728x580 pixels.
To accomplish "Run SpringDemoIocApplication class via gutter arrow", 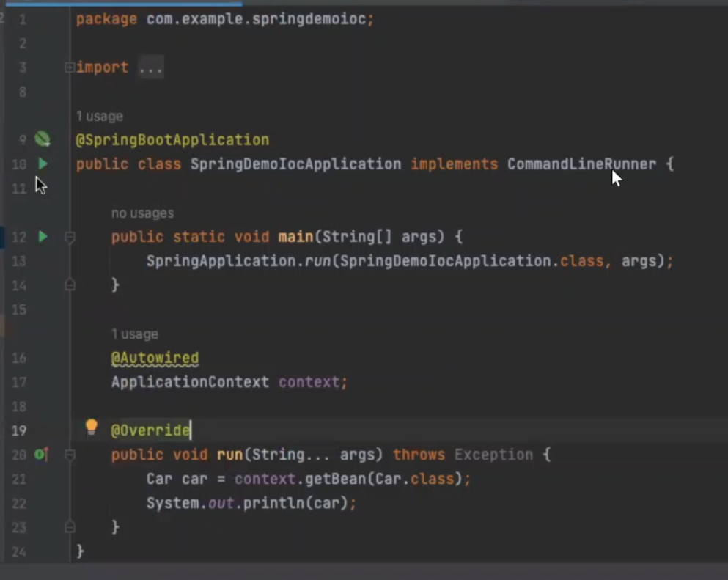I will coord(43,164).
